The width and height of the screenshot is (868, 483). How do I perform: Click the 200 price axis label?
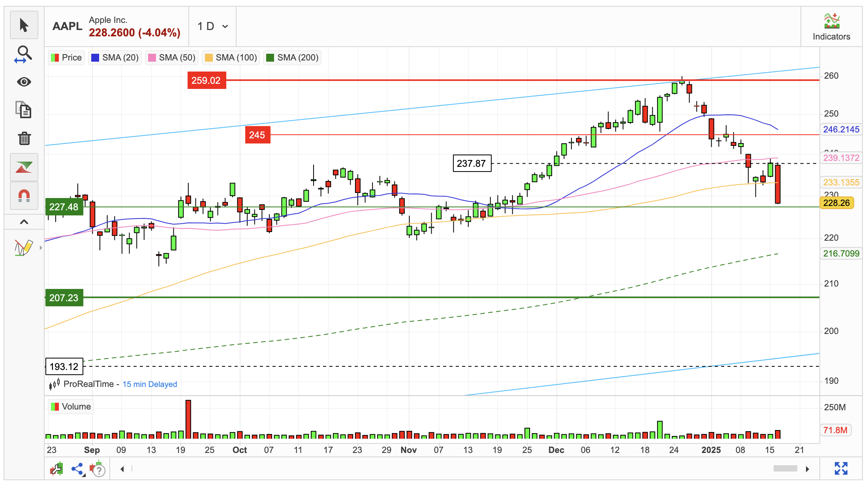pyautogui.click(x=831, y=331)
